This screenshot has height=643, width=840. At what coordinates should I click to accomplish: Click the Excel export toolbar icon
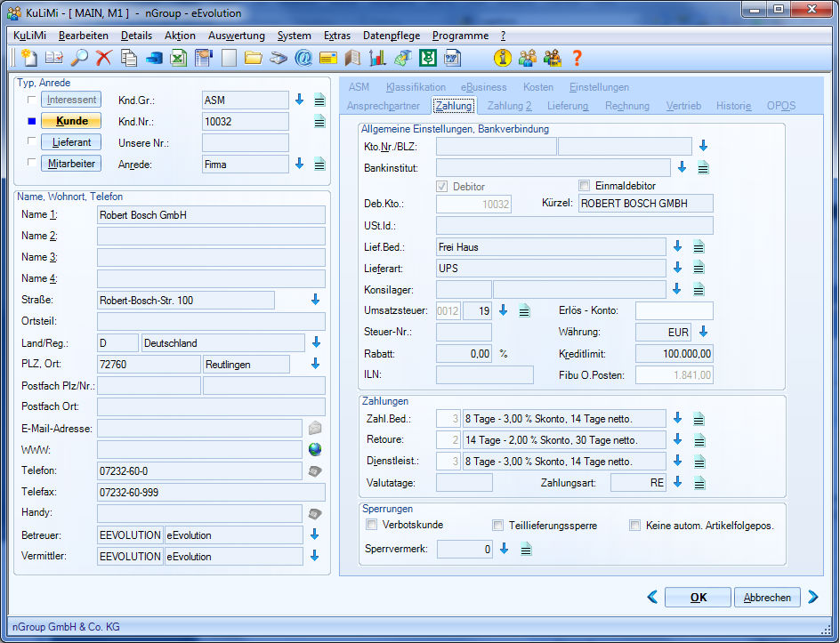[x=178, y=58]
